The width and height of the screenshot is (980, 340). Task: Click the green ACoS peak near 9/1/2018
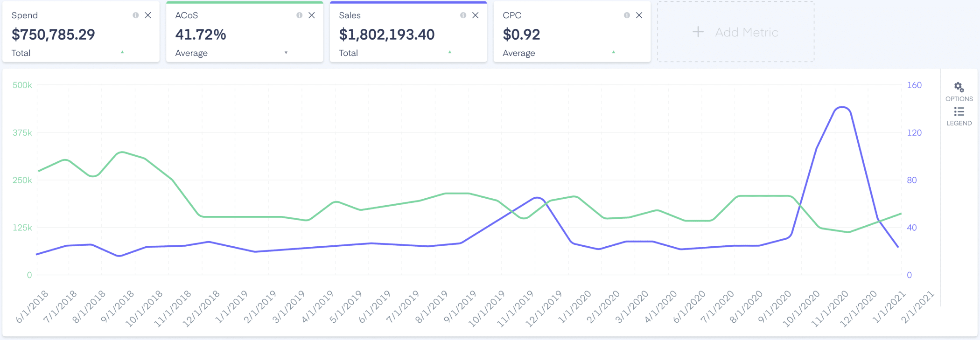[121, 152]
